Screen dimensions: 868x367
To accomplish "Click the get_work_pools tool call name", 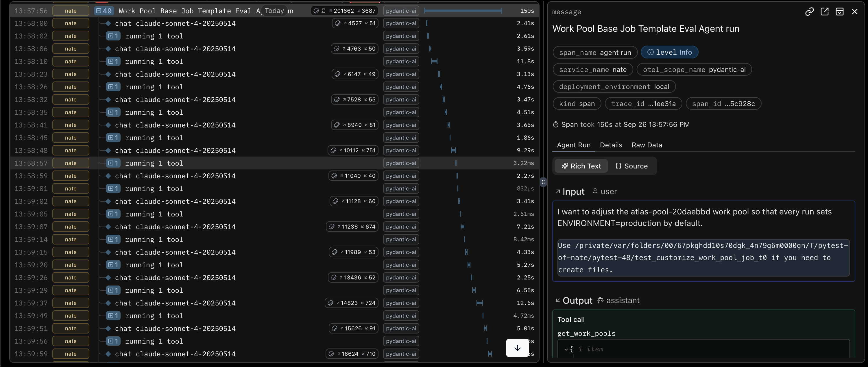I will (586, 334).
